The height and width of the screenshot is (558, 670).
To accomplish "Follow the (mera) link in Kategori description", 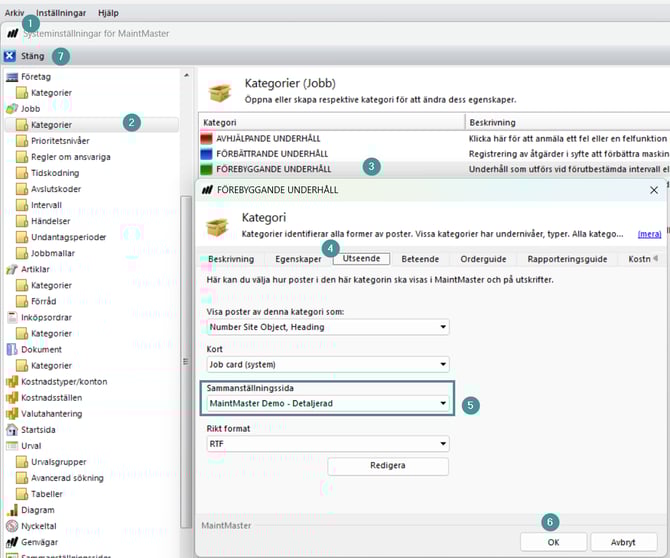I will pyautogui.click(x=648, y=234).
